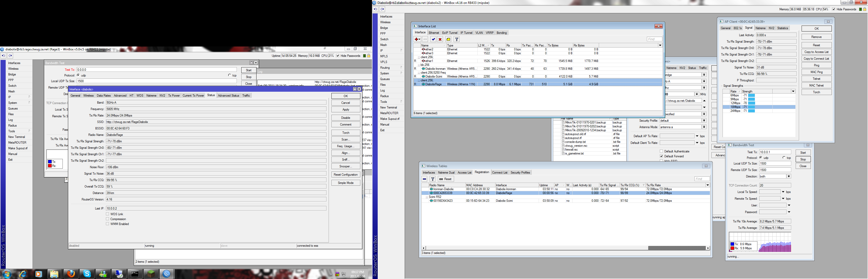Screen dimensions: 868x279
Task: Click Test To field showing 10.0.0.1
Action: point(775,152)
